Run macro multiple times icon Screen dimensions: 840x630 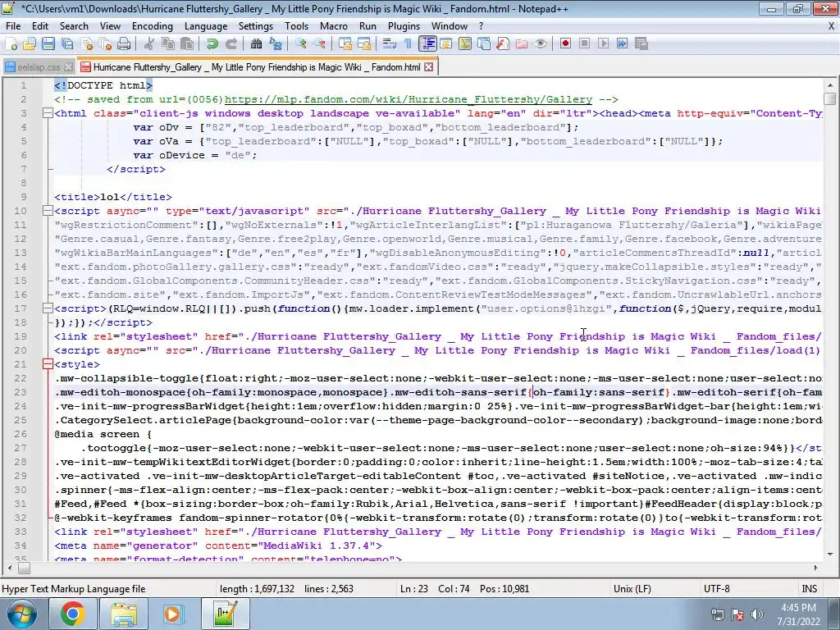[622, 44]
